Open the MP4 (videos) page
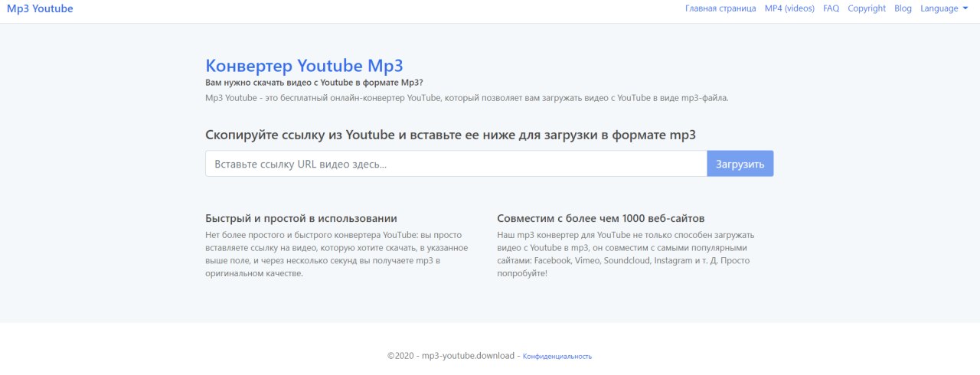 coord(789,8)
